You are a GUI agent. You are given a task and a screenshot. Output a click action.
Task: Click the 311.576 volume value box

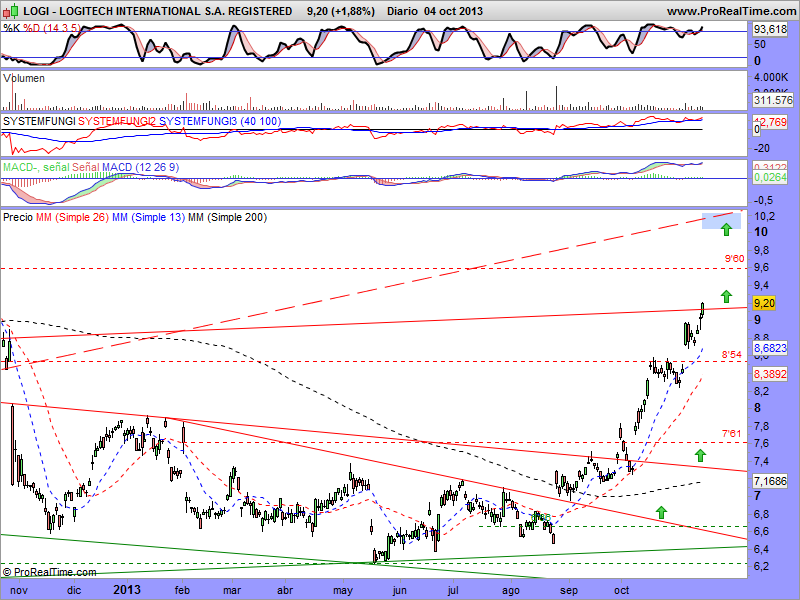[773, 100]
